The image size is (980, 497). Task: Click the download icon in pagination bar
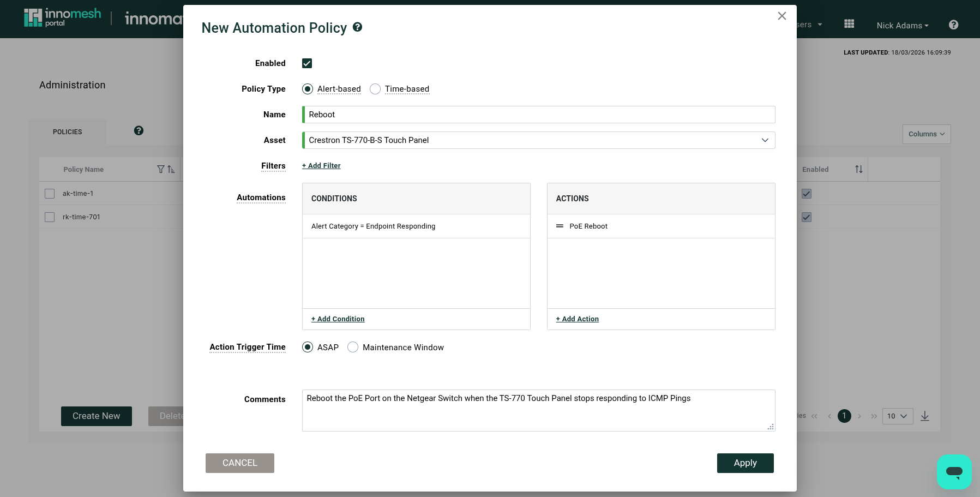click(924, 416)
